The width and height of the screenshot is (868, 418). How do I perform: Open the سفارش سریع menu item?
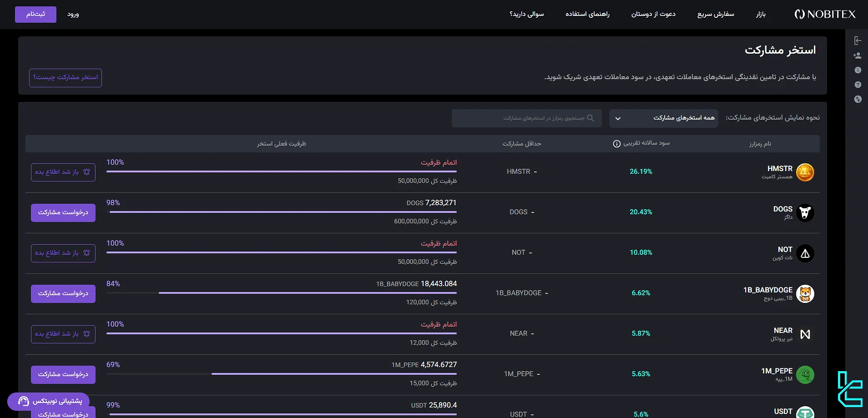716,14
